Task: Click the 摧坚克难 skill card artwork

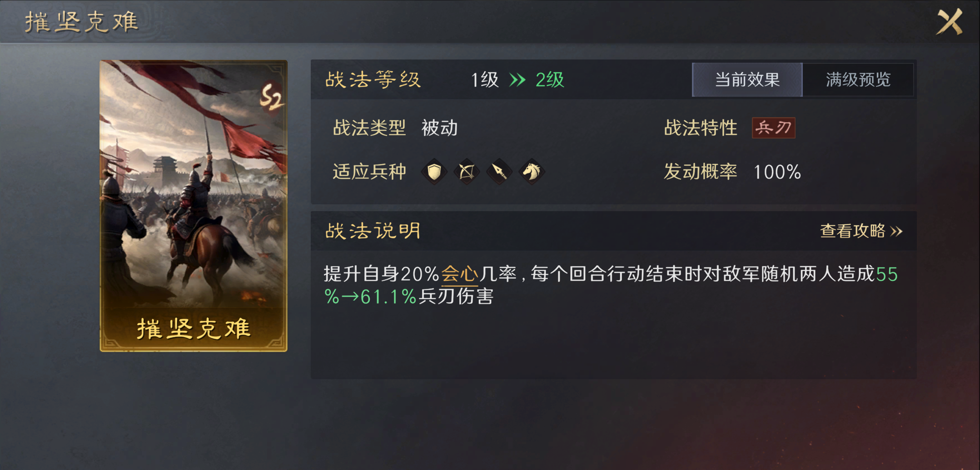Action: pos(194,206)
